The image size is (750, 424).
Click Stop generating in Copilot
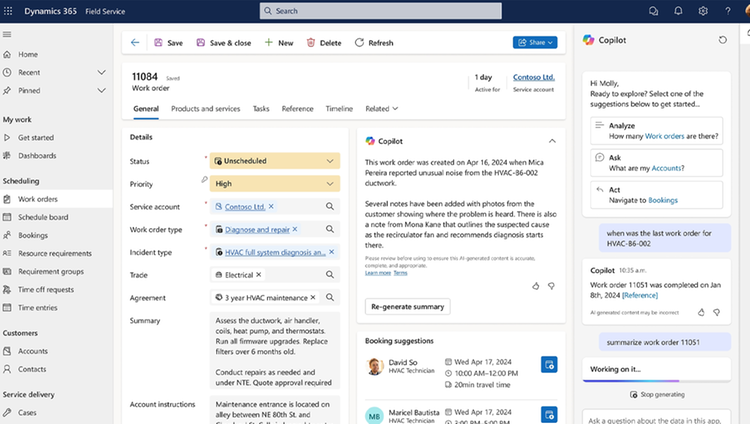point(657,394)
